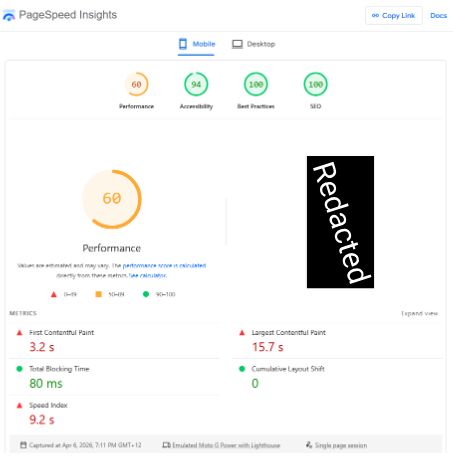Click the Copy Link button
This screenshot has height=461, width=453.
click(x=394, y=16)
